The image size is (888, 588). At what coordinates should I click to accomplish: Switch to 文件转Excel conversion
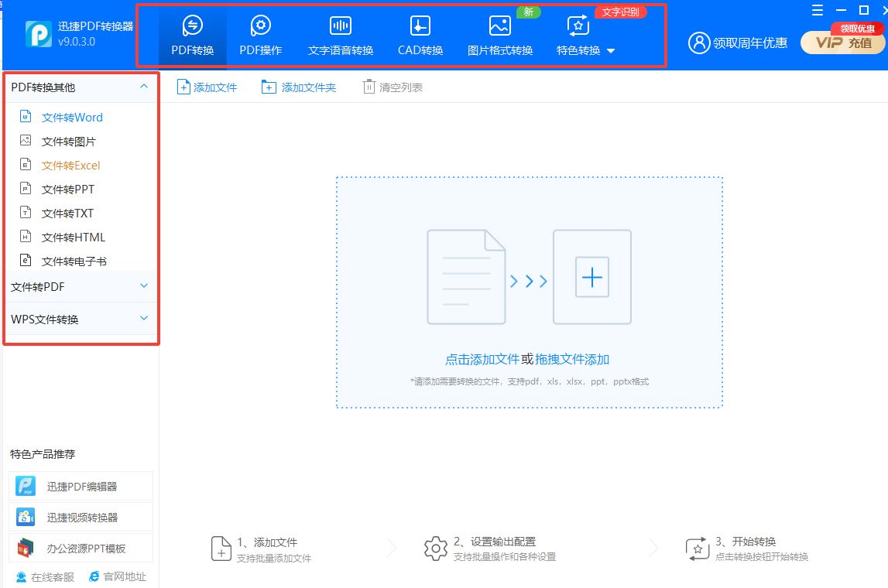tap(73, 165)
